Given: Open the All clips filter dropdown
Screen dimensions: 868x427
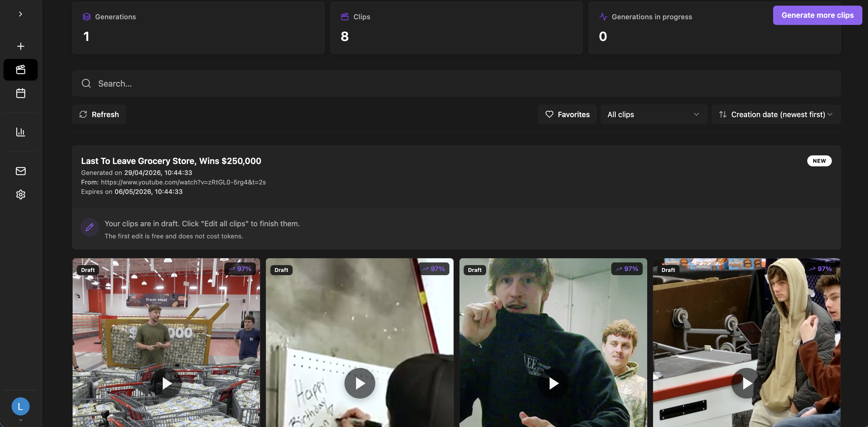Looking at the screenshot, I should [653, 114].
